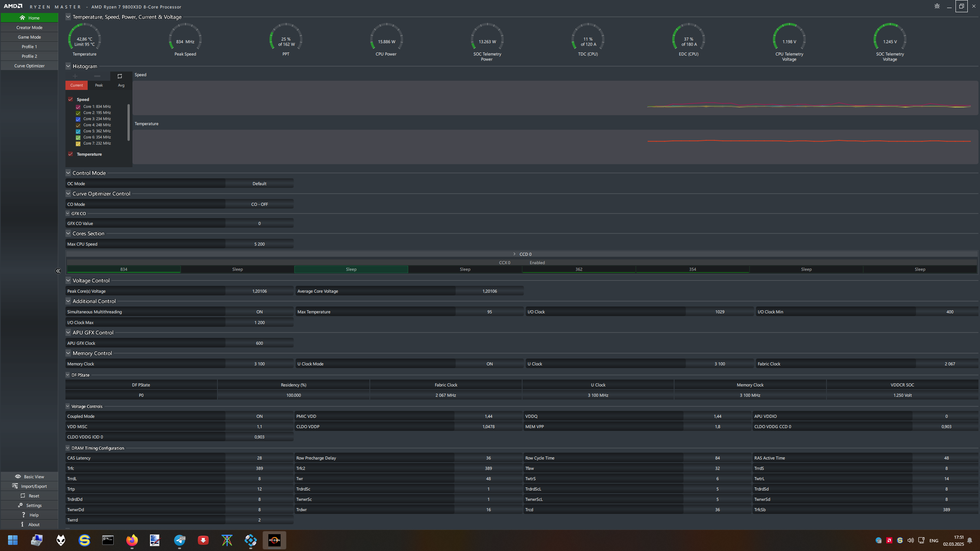Click the Reset icon in sidebar
This screenshot has width=980, height=551.
click(x=23, y=496)
